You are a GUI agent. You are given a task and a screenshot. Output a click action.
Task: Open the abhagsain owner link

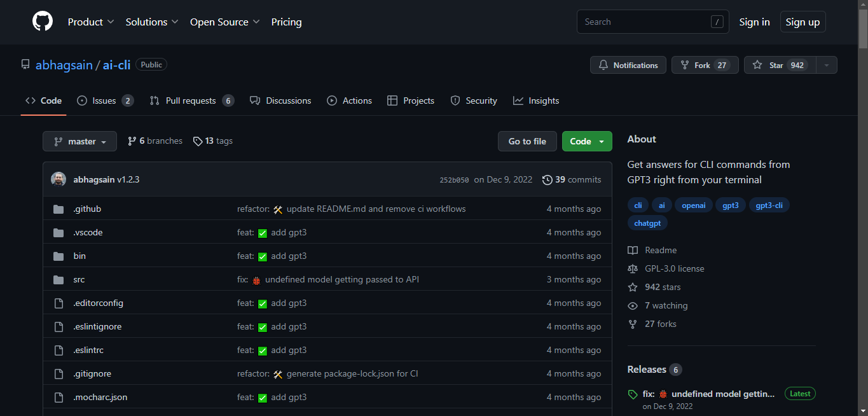point(64,65)
